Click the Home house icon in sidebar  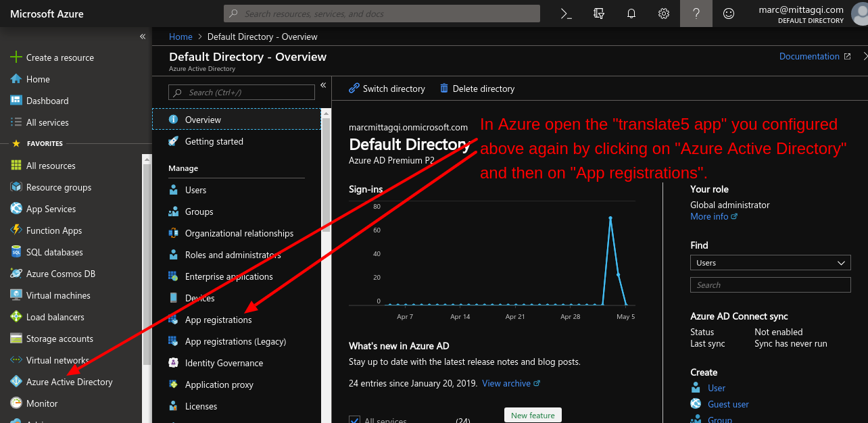point(16,79)
